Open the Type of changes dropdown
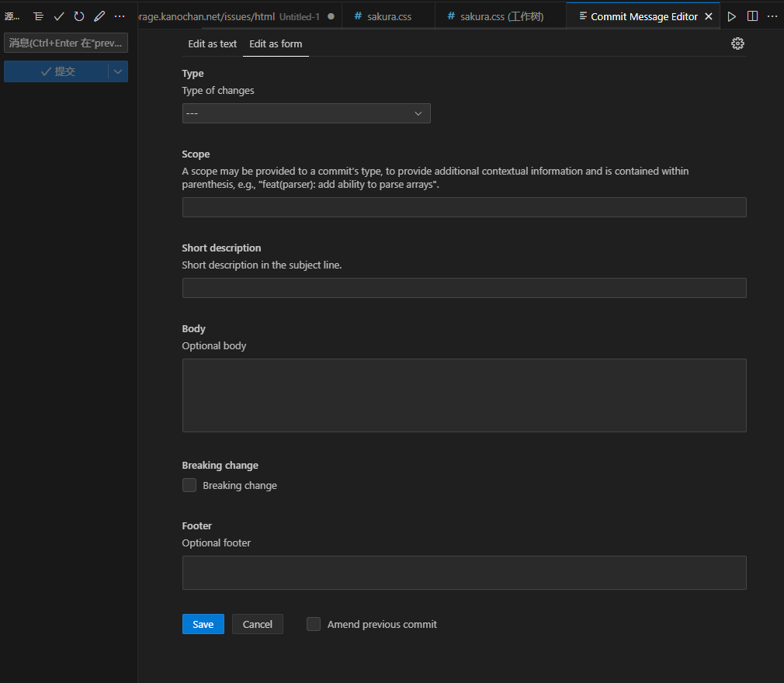This screenshot has height=683, width=784. tap(306, 113)
